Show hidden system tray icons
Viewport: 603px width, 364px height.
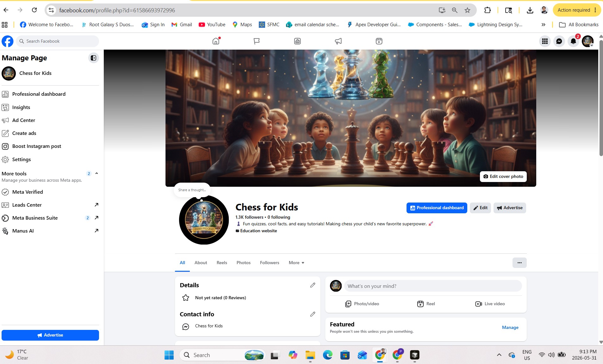click(499, 355)
